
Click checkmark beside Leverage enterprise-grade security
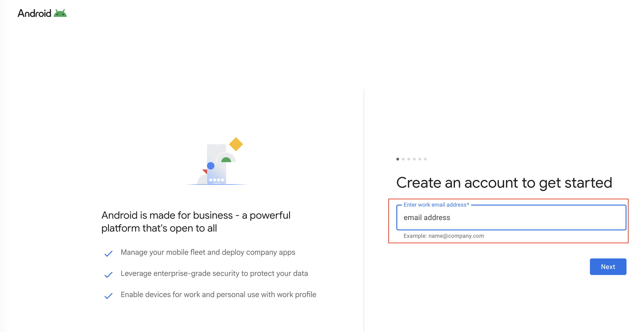click(108, 275)
